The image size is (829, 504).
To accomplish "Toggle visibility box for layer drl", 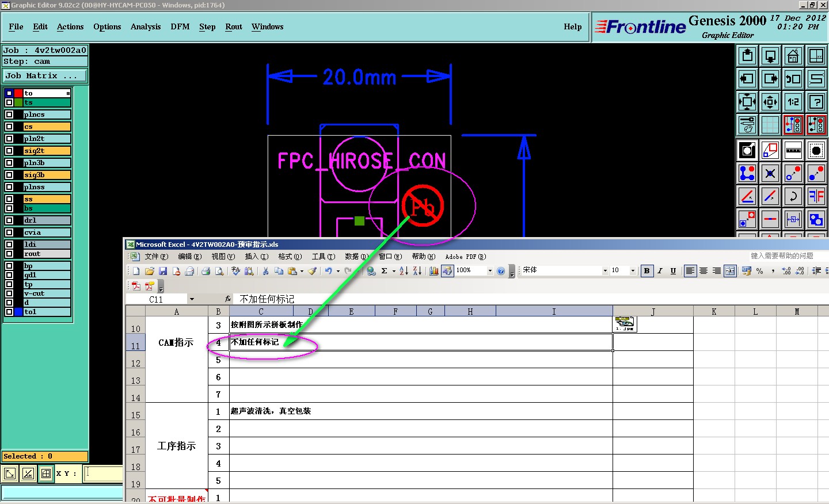I will [9, 220].
